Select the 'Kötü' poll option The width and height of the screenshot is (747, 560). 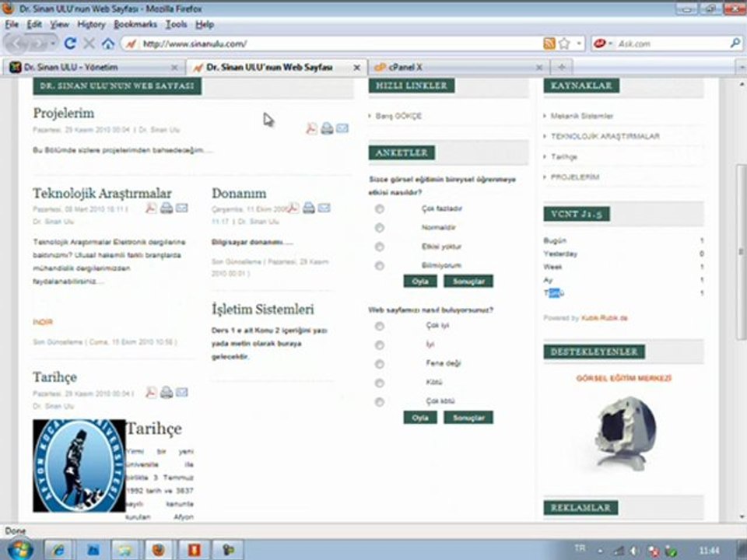[x=379, y=383]
